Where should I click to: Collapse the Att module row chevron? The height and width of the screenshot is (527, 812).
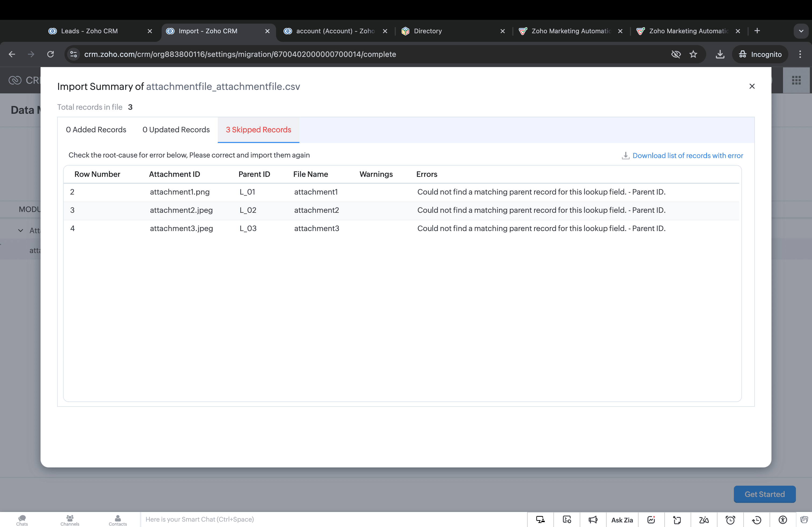20,230
